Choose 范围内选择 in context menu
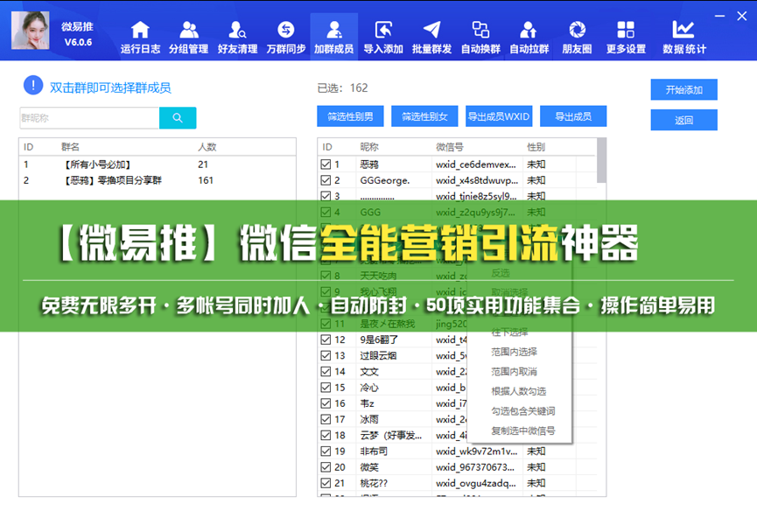The height and width of the screenshot is (532, 757). tap(515, 352)
